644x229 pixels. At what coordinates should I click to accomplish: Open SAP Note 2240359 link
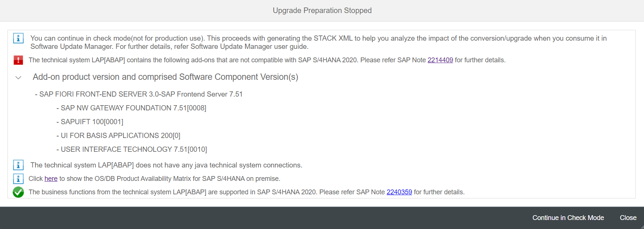[x=399, y=192]
